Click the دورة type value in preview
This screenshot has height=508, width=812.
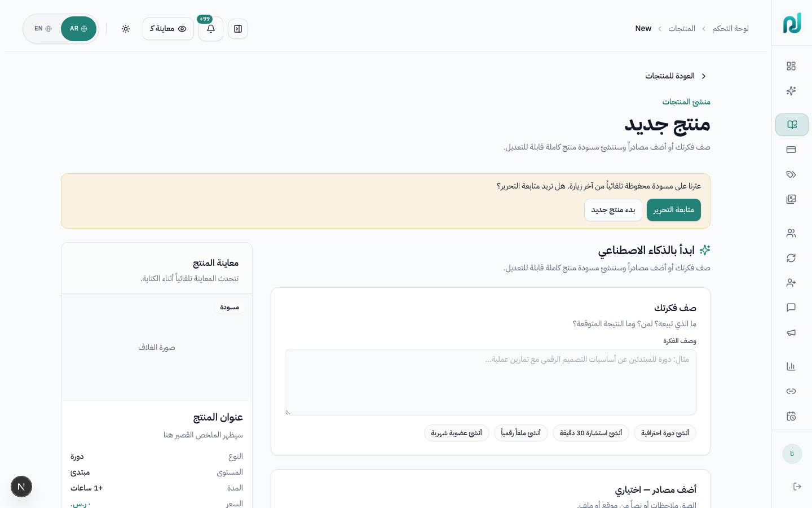coord(77,456)
